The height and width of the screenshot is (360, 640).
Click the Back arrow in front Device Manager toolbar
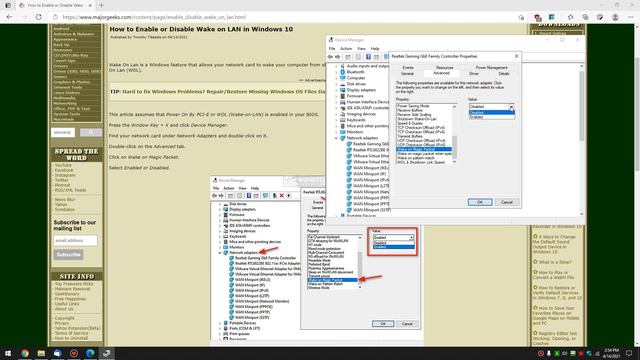click(331, 57)
